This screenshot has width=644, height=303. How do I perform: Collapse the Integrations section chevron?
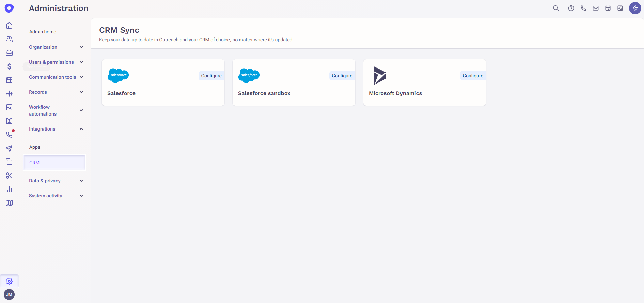pos(81,129)
